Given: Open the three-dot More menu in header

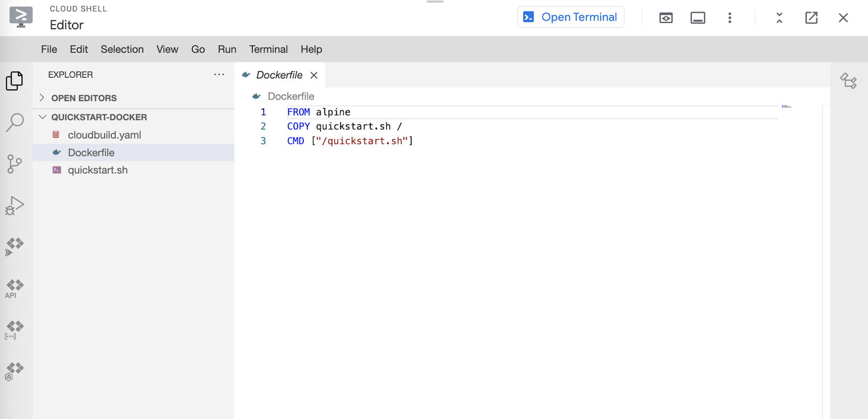Looking at the screenshot, I should pos(730,18).
